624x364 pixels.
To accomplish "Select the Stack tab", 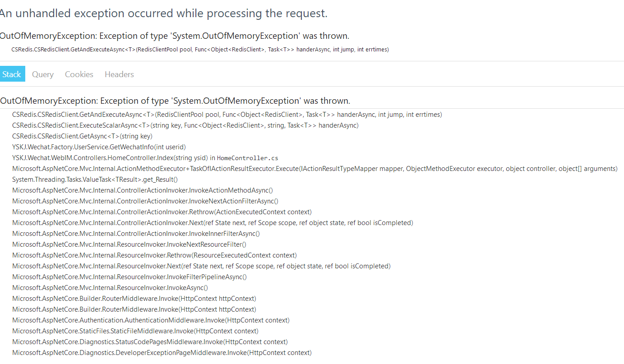I will [12, 74].
